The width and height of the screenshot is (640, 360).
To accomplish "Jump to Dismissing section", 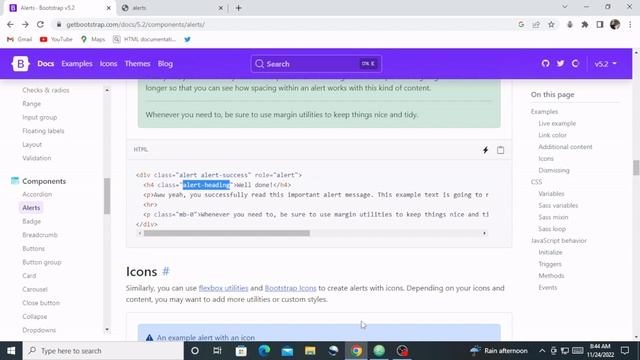I will (553, 170).
